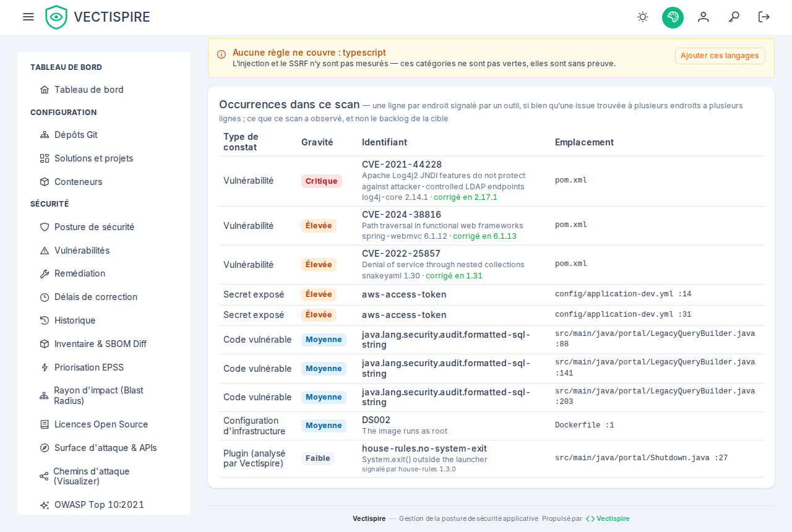Open the hamburger navigation menu
The width and height of the screenshot is (792, 532).
[28, 17]
